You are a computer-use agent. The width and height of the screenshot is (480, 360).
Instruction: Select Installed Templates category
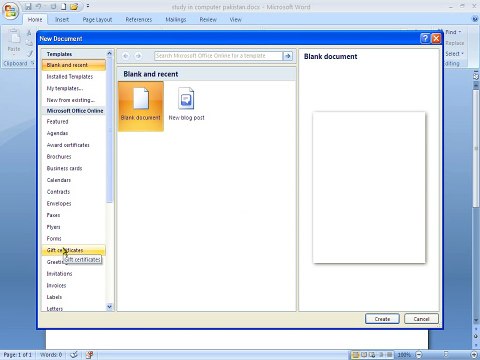pos(74,77)
